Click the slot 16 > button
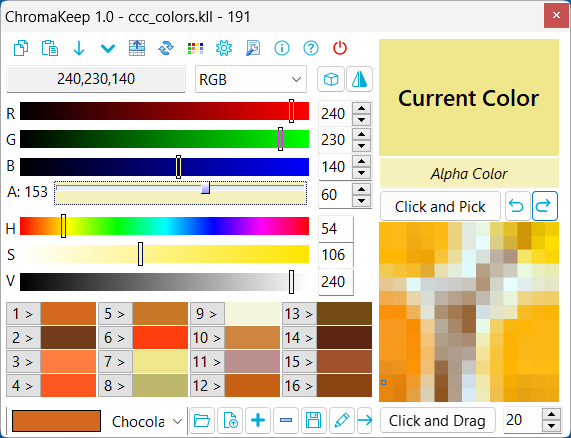The width and height of the screenshot is (571, 438). pyautogui.click(x=299, y=386)
